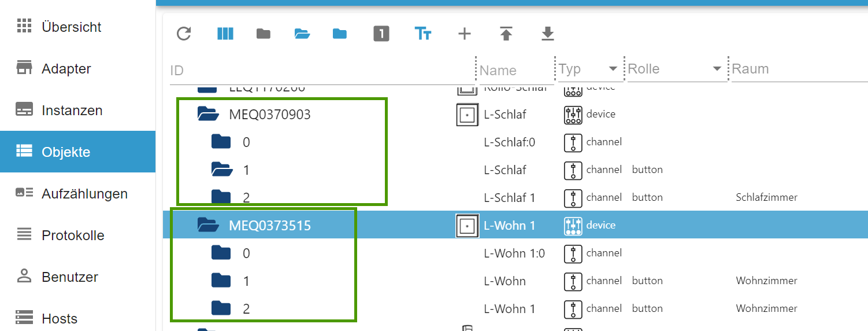Collapse folder 1 under MEQ0370903
This screenshot has width=868, height=331.
(222, 170)
